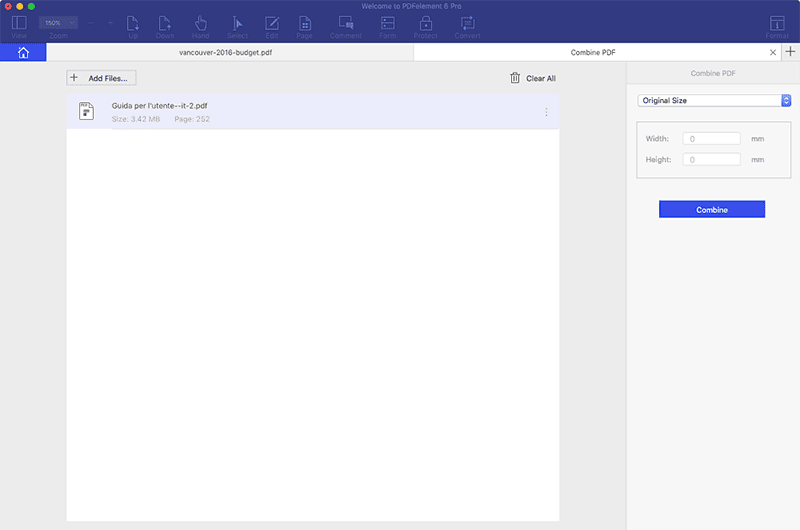Viewport: 800px width, 530px height.
Task: Open the three-dot menu for Guida file
Action: (x=546, y=112)
